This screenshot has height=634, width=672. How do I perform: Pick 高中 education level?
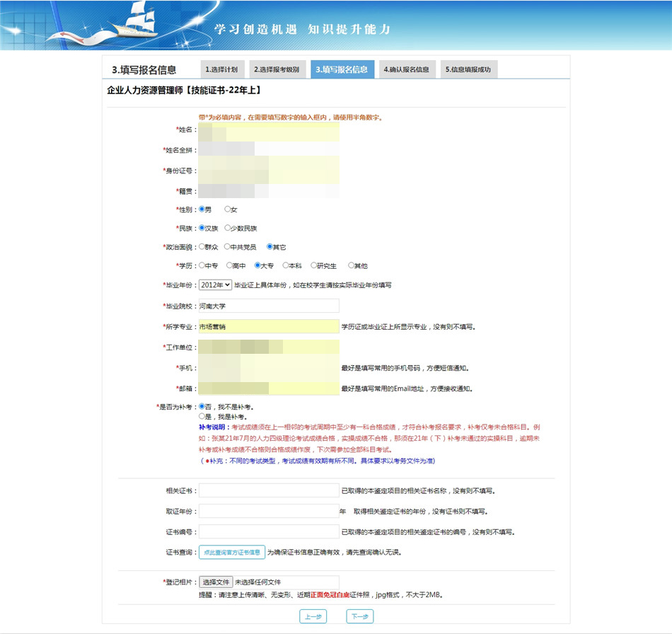(x=229, y=265)
